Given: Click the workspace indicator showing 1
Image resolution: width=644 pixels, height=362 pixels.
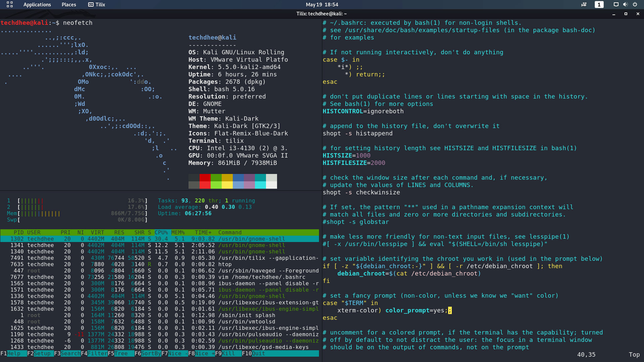Looking at the screenshot, I should [599, 5].
